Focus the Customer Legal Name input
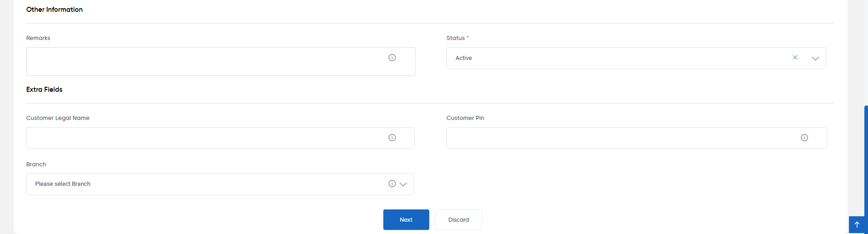 (220, 138)
